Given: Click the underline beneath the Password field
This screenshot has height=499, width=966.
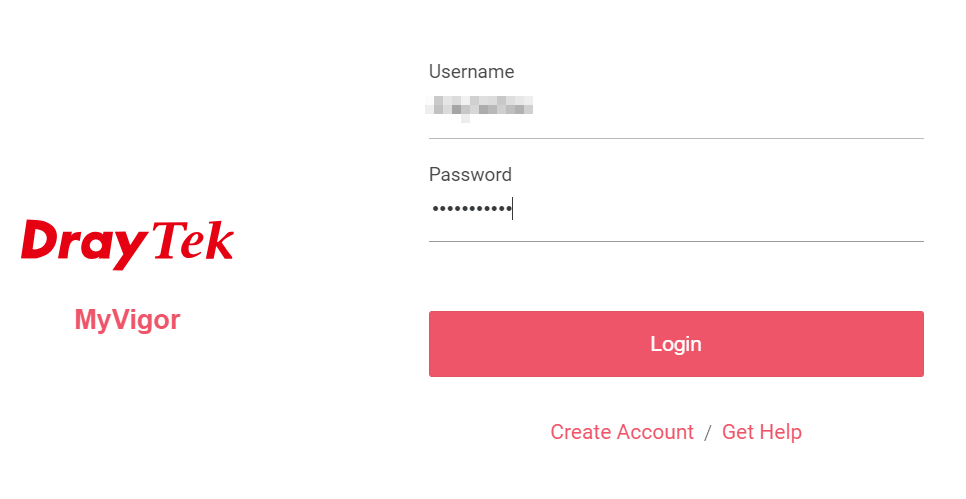Looking at the screenshot, I should pyautogui.click(x=676, y=241).
